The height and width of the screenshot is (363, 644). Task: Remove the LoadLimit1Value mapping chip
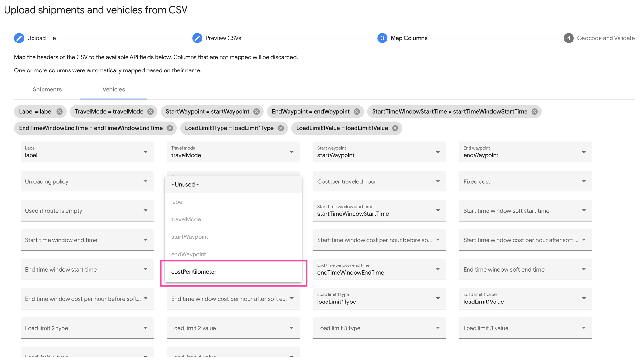[395, 128]
